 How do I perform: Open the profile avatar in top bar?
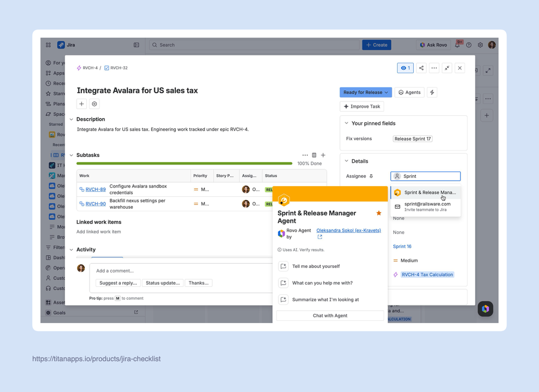pos(492,45)
